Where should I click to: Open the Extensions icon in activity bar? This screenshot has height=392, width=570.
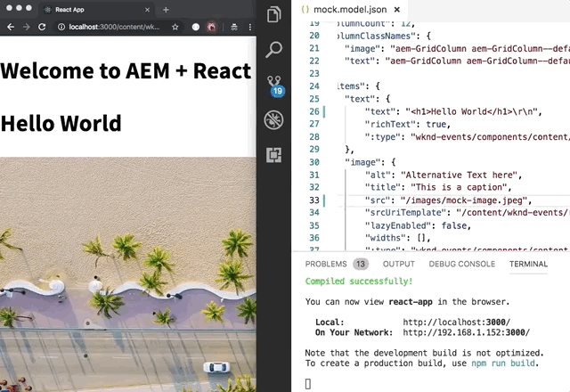273,155
